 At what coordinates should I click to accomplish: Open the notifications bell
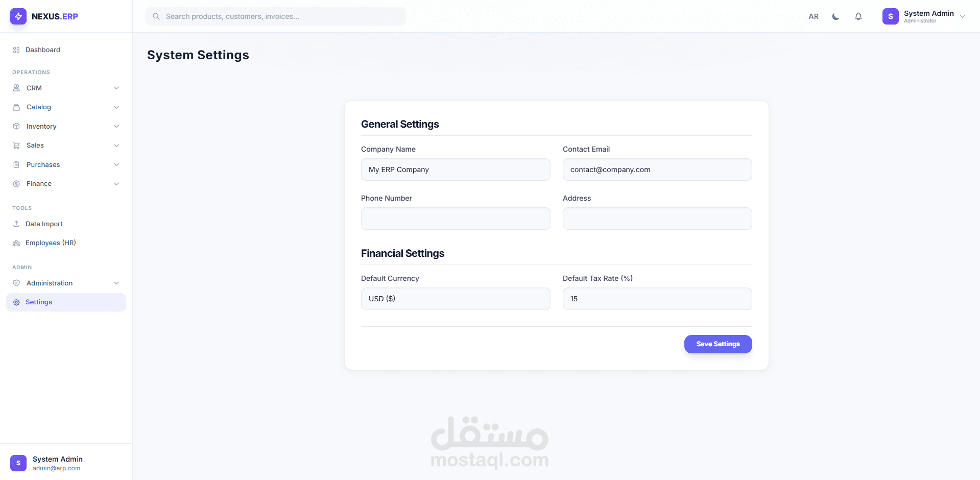coord(858,16)
